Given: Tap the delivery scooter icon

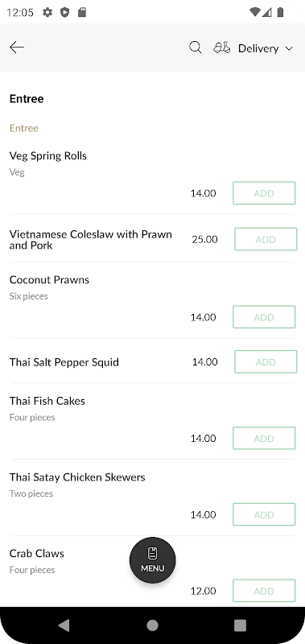Looking at the screenshot, I should point(221,47).
